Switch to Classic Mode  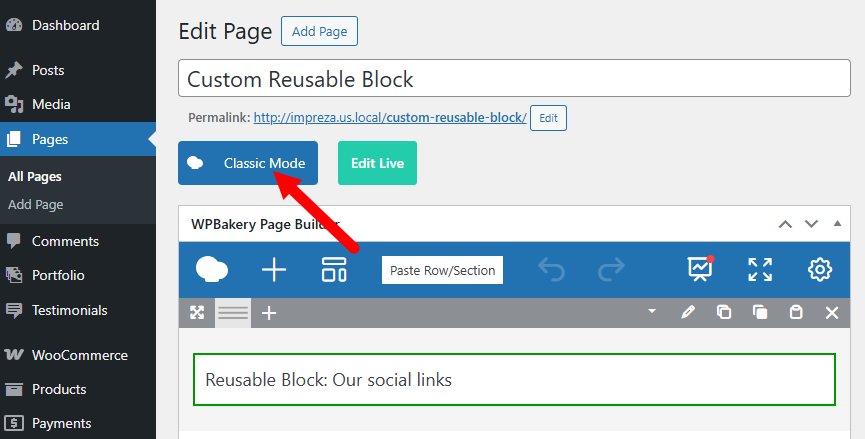[x=248, y=163]
